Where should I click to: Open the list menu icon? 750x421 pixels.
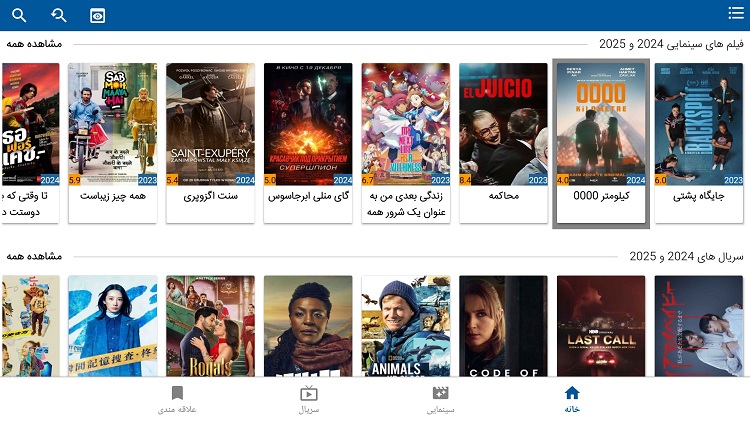[736, 13]
